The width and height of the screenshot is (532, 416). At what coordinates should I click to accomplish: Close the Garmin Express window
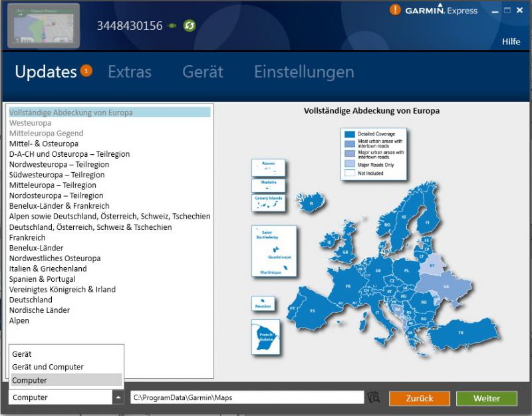pyautogui.click(x=519, y=10)
